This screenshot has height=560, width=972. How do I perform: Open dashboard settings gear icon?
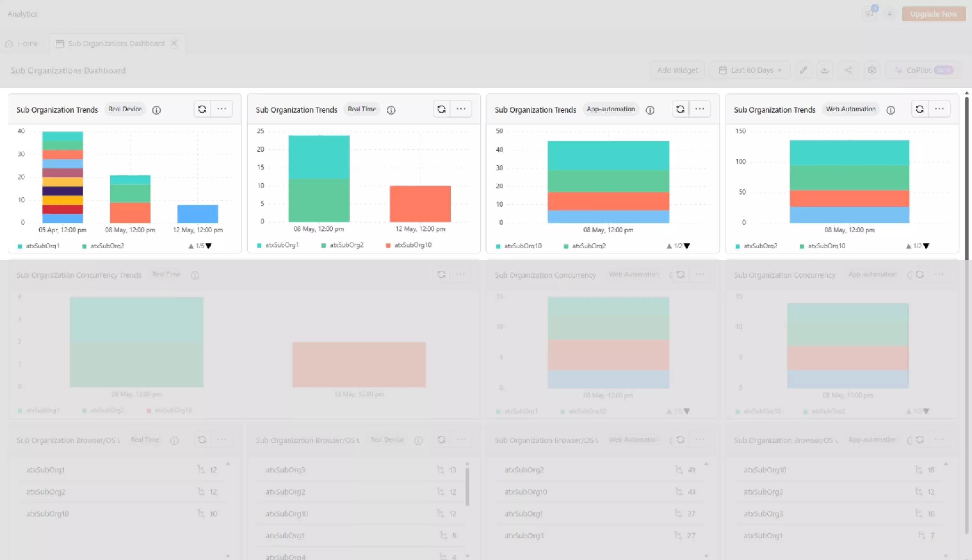[871, 70]
